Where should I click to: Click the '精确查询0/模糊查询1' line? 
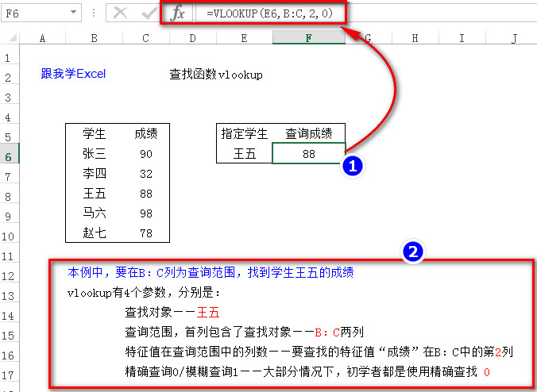coord(307,371)
